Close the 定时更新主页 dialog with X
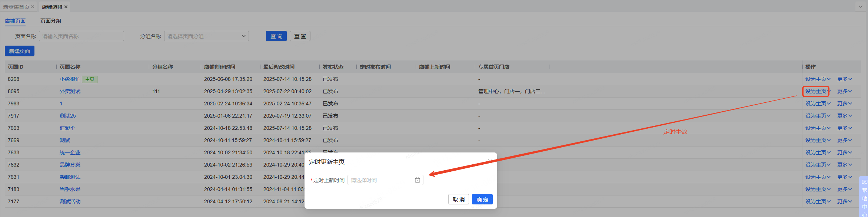Screen dimensions: 868x217 click(490, 161)
